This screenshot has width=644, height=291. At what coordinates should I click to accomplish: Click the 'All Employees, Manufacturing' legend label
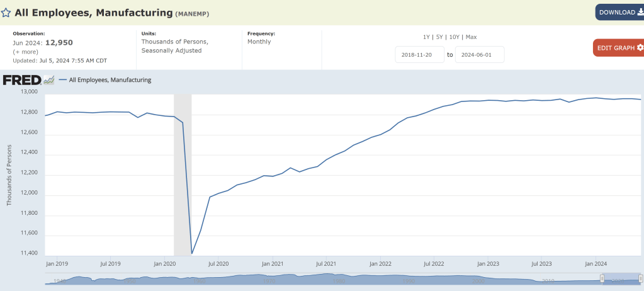pyautogui.click(x=110, y=80)
